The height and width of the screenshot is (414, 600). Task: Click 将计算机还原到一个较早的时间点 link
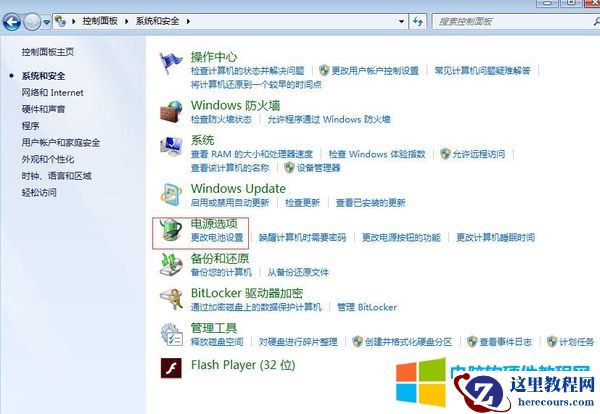coord(256,85)
